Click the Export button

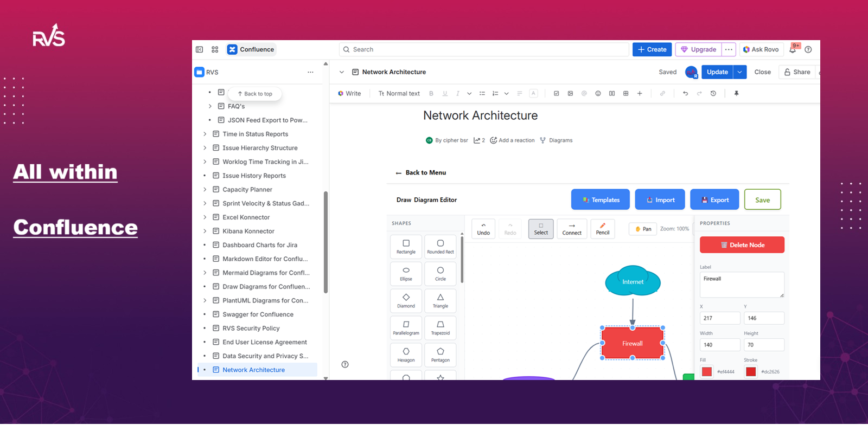(x=714, y=199)
